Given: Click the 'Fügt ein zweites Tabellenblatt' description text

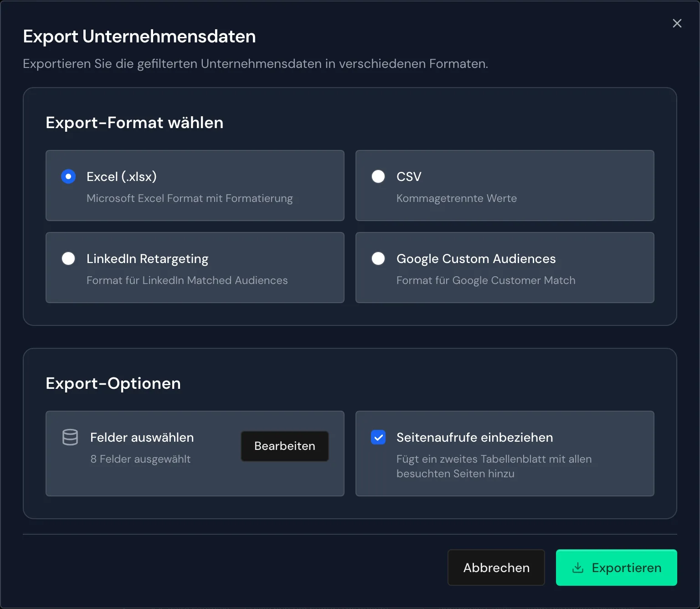Looking at the screenshot, I should [494, 466].
